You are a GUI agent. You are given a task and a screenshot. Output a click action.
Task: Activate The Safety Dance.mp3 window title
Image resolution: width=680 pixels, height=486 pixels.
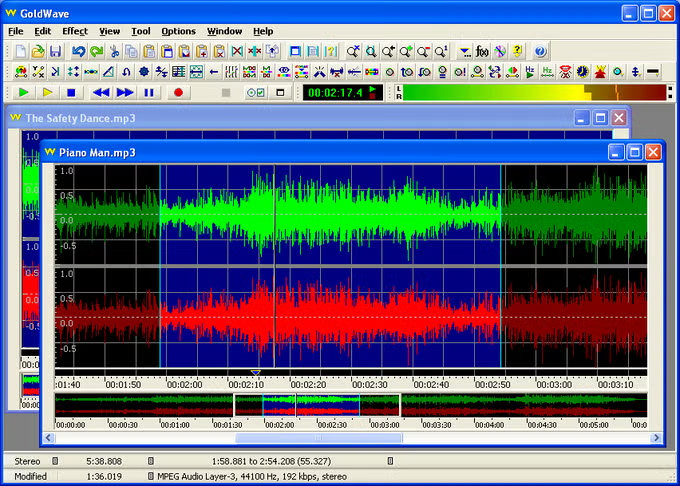(80, 118)
